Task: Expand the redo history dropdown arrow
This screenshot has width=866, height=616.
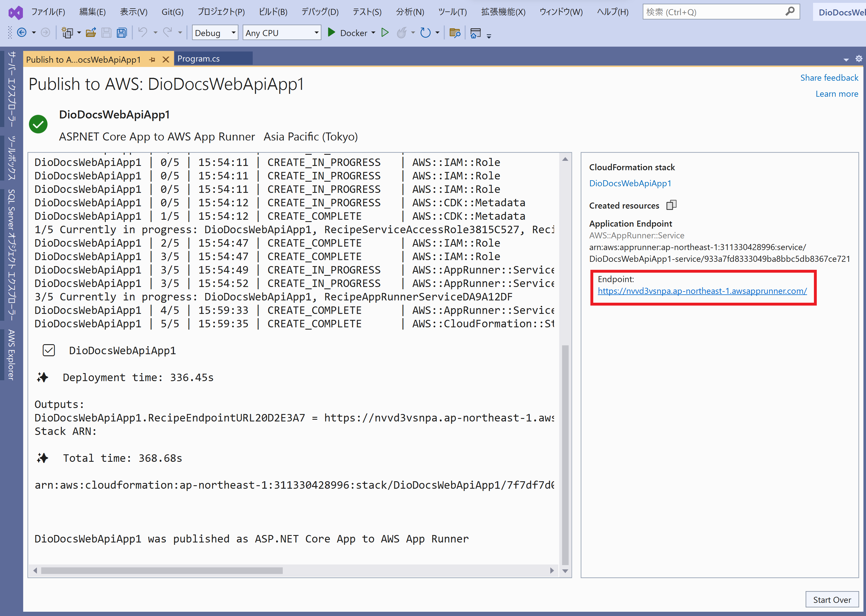Action: (180, 33)
